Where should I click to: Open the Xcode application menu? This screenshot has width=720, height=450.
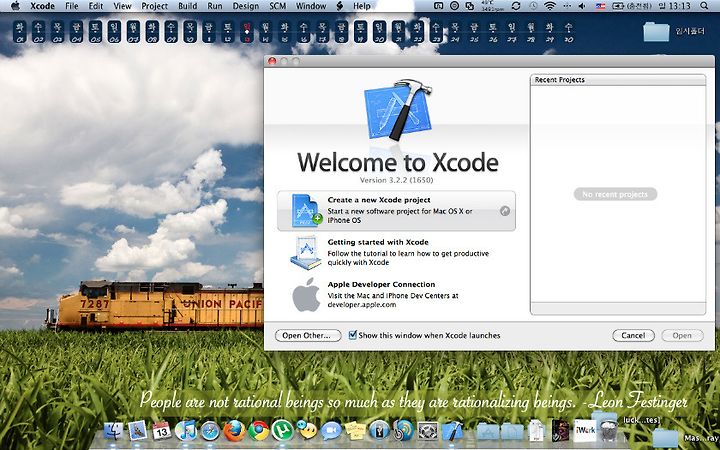point(42,6)
